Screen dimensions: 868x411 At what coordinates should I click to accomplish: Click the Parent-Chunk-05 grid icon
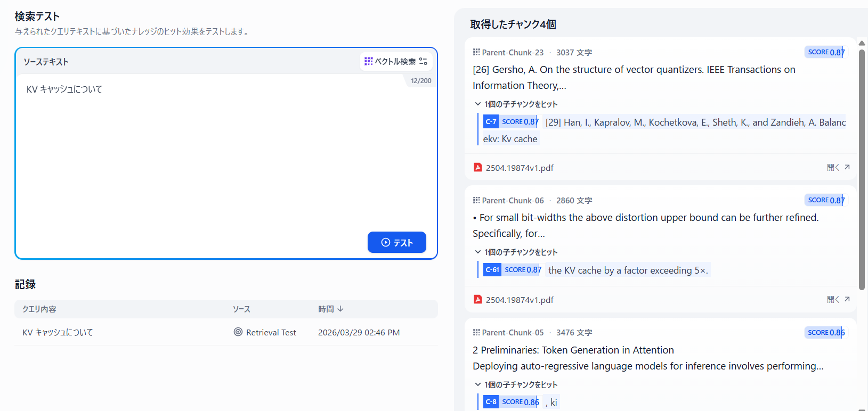[476, 332]
